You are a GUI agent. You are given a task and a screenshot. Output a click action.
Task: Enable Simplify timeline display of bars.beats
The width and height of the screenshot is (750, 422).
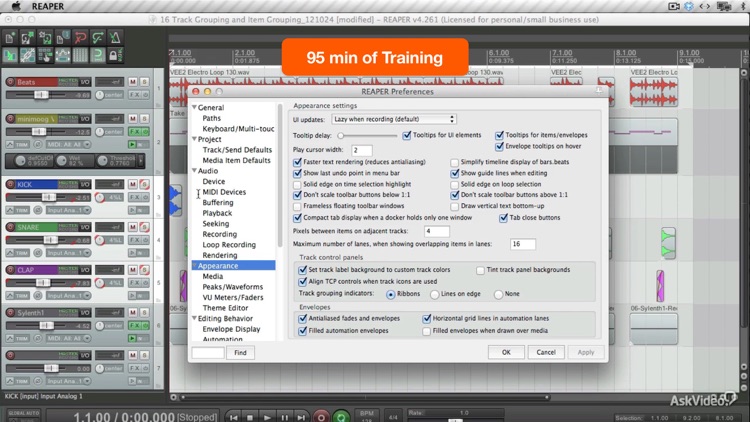[x=454, y=162]
